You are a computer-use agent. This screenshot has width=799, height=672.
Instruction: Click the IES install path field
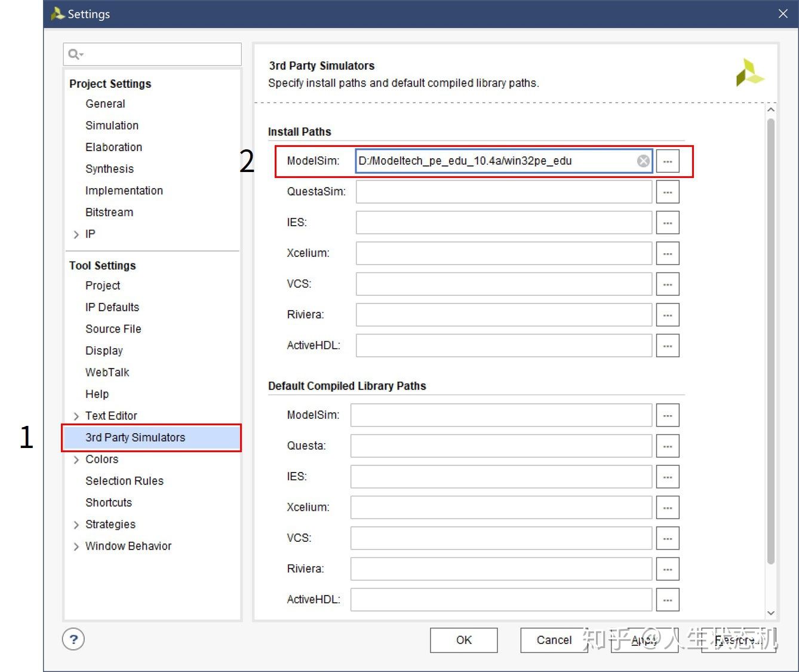point(504,223)
